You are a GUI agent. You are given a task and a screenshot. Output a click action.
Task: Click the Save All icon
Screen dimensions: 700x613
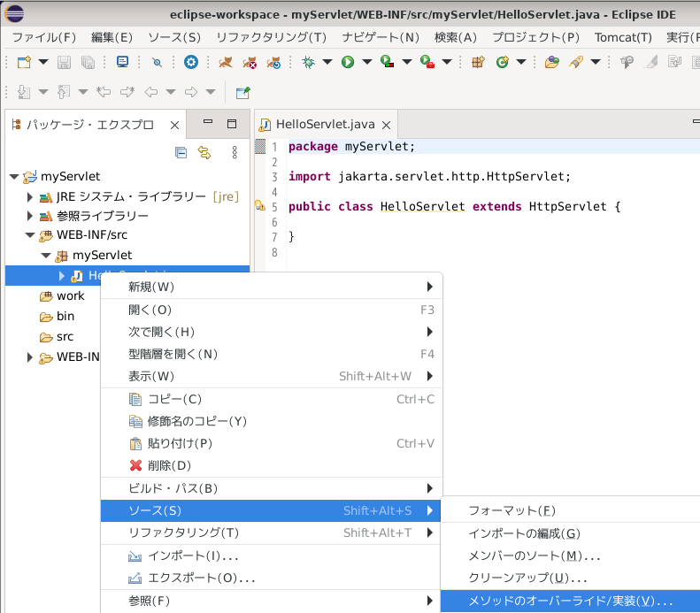click(x=88, y=62)
